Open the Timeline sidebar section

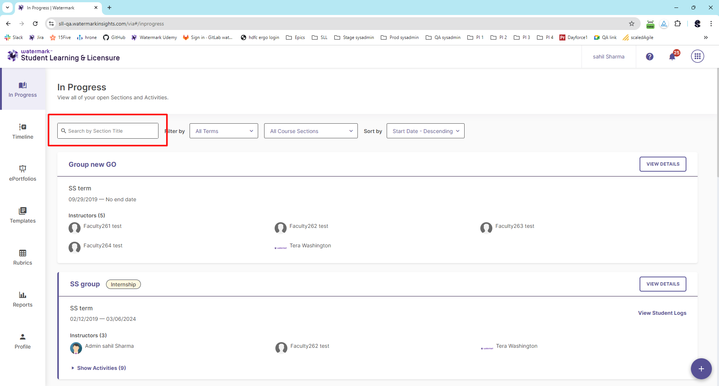22,131
